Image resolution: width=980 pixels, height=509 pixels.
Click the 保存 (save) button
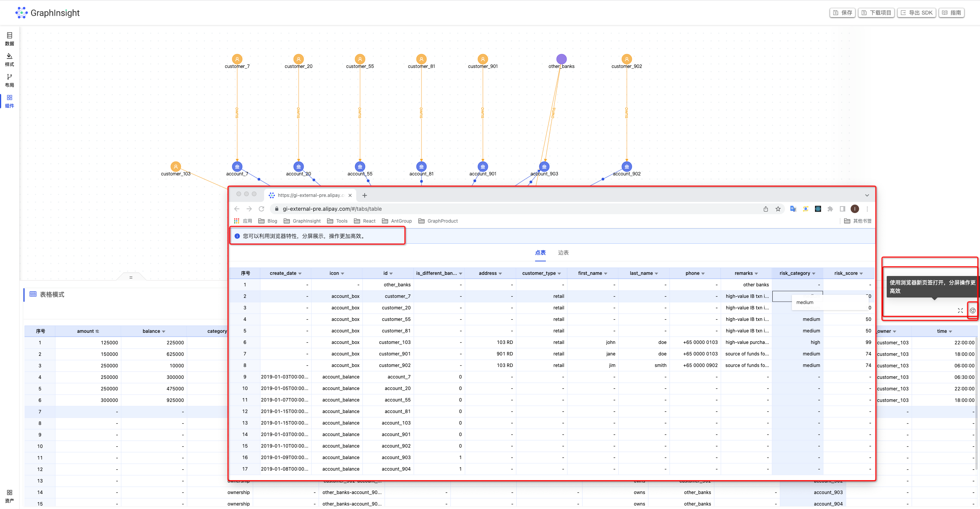click(x=843, y=13)
